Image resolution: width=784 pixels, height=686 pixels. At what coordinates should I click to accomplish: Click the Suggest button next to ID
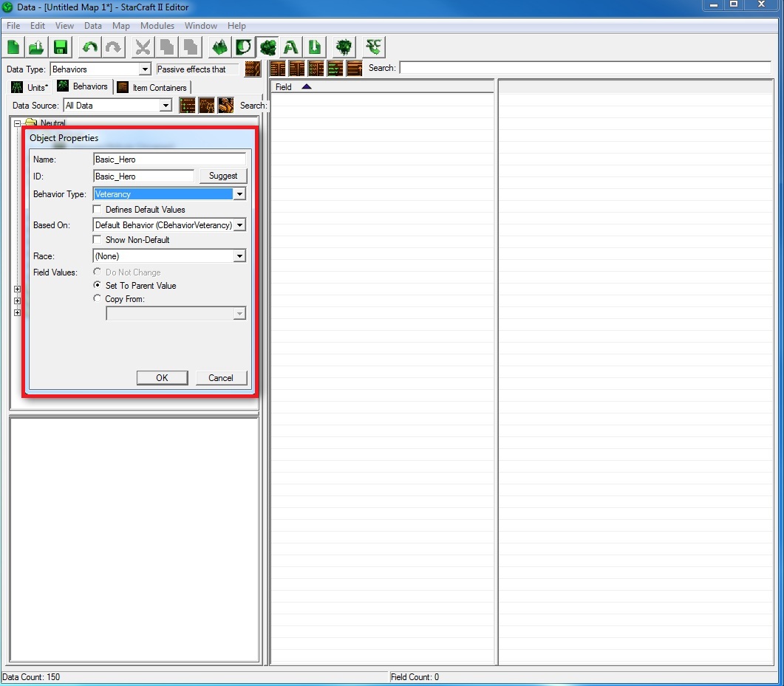(223, 176)
